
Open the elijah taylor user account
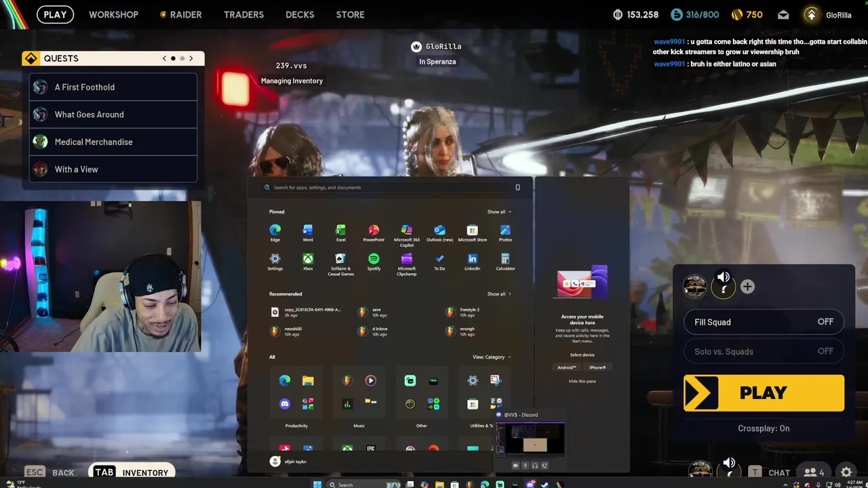[289, 462]
